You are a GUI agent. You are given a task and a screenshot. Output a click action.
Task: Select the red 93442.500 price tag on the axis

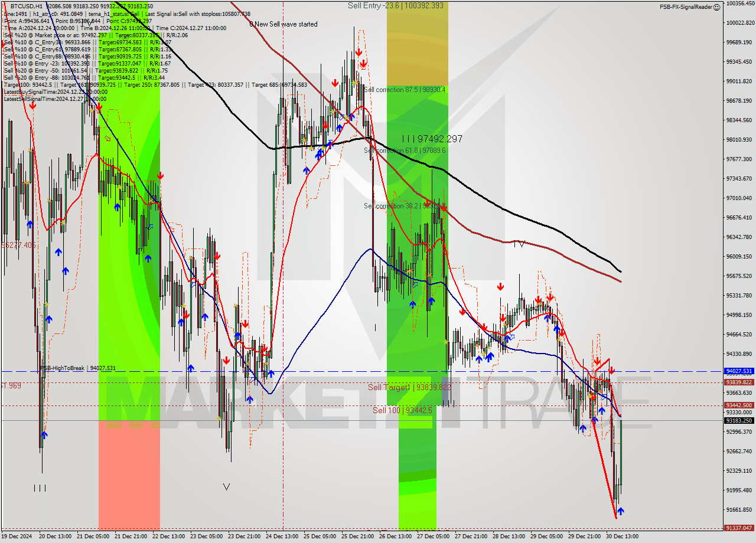[x=738, y=405]
